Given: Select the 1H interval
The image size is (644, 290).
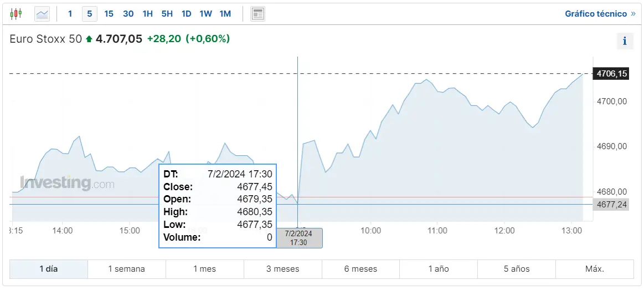Looking at the screenshot, I should coord(147,13).
